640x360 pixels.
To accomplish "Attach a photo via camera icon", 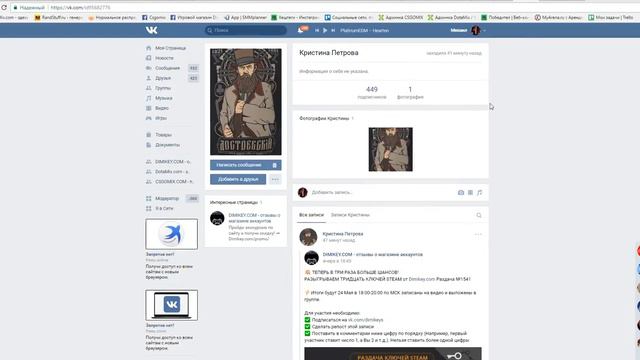I will click(461, 192).
